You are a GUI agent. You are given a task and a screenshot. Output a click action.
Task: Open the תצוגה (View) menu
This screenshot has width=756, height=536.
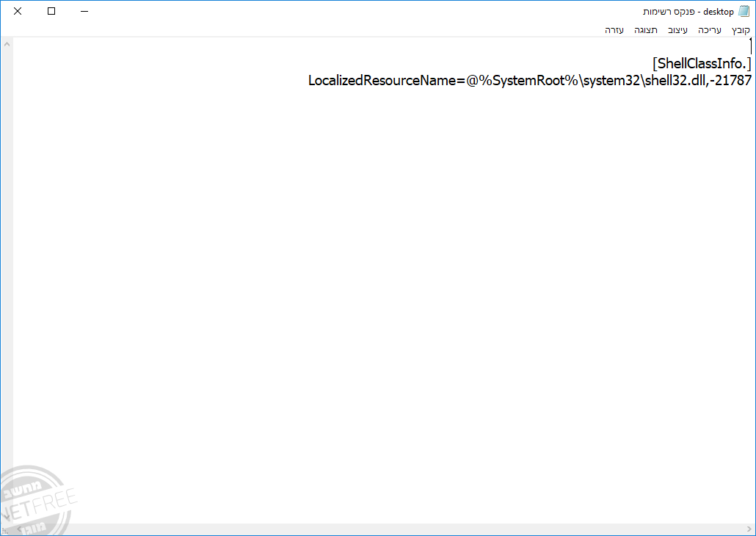[x=646, y=30]
